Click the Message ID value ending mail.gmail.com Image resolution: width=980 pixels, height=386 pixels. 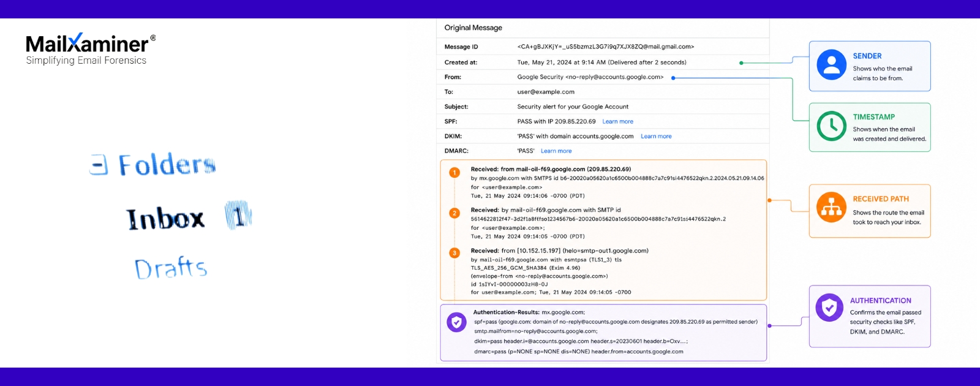tap(605, 47)
